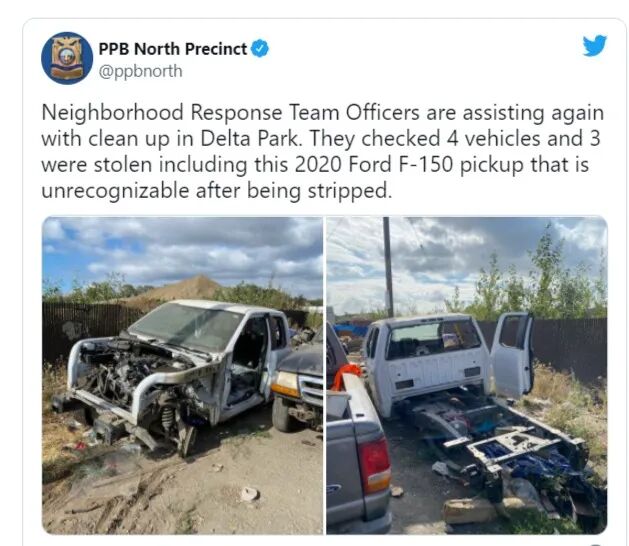The height and width of the screenshot is (546, 629).
Task: Click the "2020 Ford F-150 pickup" text
Action: 409,165
